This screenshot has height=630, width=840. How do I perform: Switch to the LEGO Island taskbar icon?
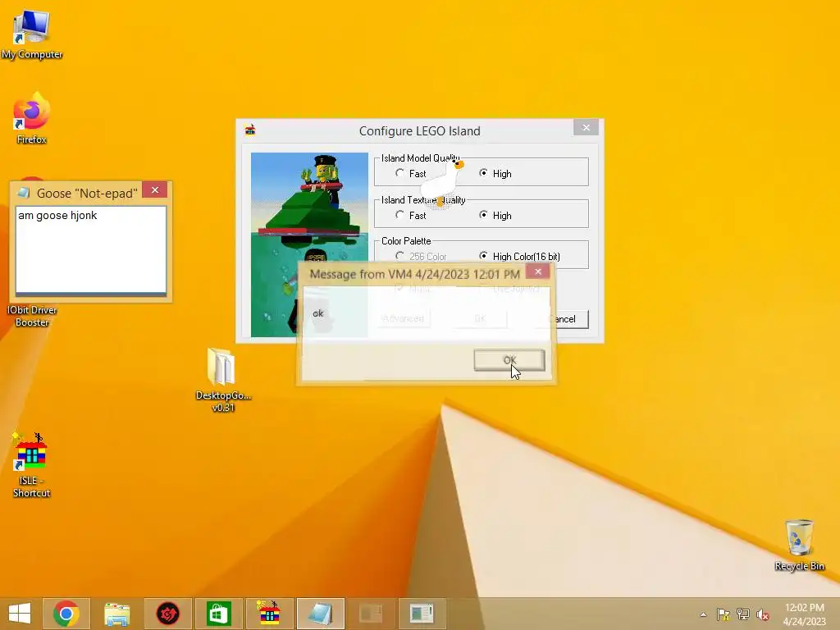(x=269, y=614)
